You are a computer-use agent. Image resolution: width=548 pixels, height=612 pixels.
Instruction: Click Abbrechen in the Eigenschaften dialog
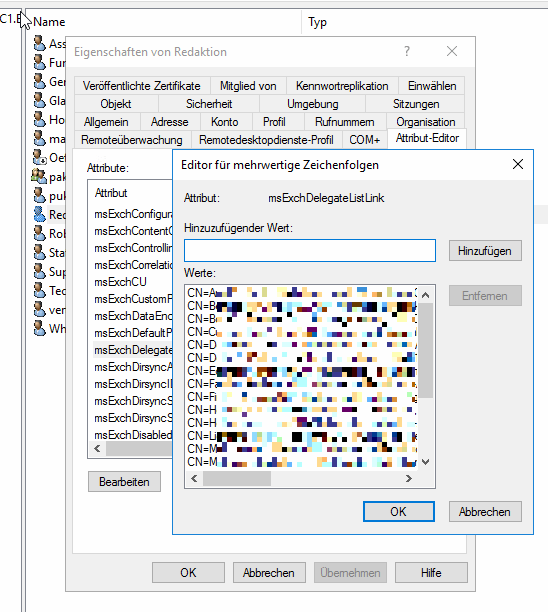(x=269, y=573)
